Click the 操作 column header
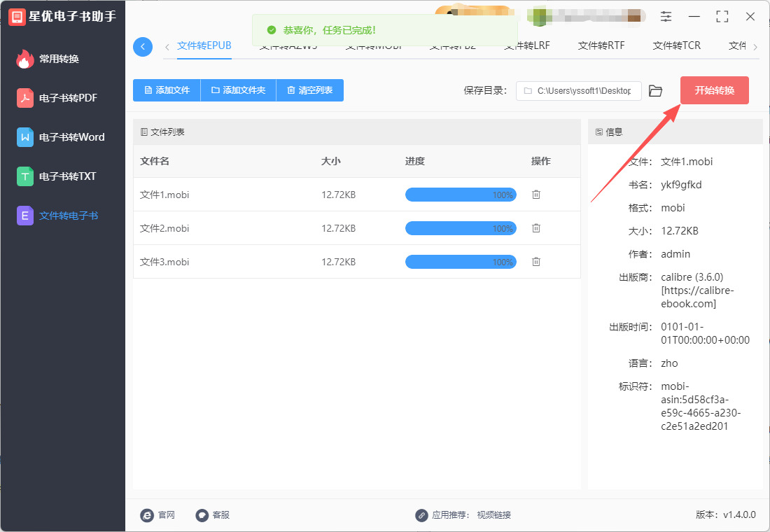The image size is (770, 532). [x=540, y=161]
